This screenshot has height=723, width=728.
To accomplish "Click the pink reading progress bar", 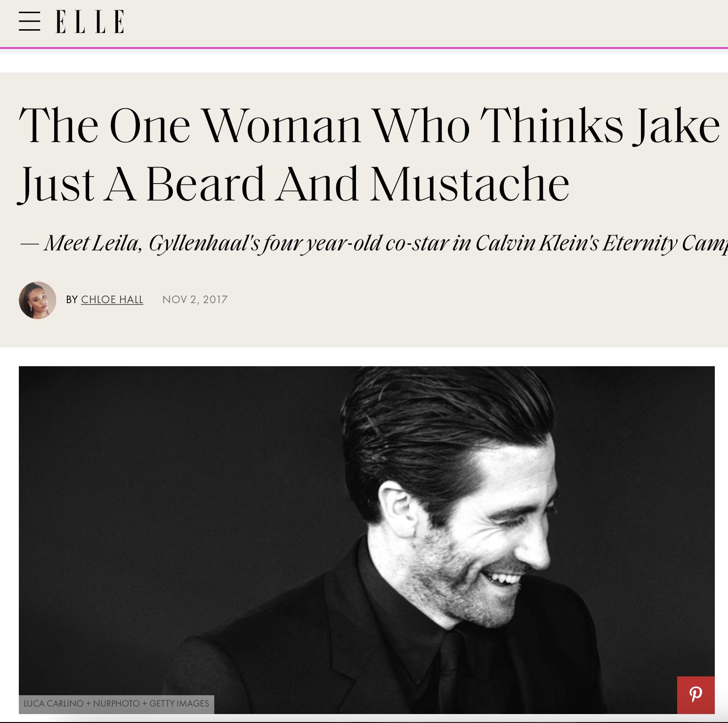I will click(x=364, y=48).
